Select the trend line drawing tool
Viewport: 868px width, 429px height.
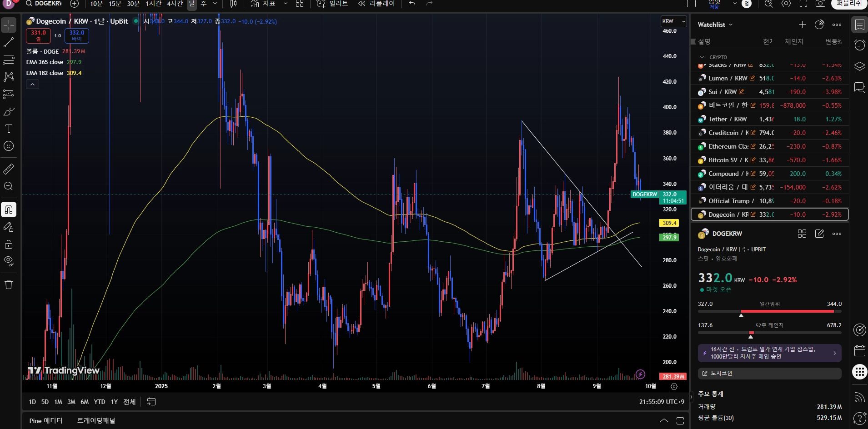click(9, 42)
